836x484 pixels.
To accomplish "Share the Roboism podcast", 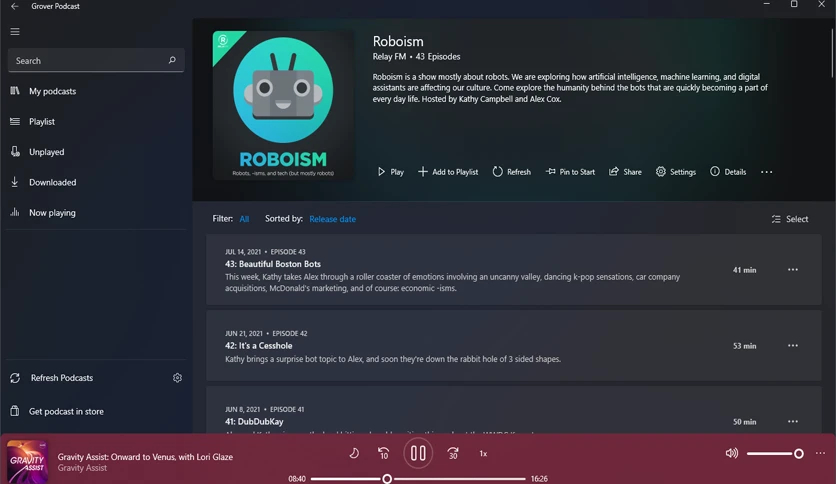I will (625, 172).
